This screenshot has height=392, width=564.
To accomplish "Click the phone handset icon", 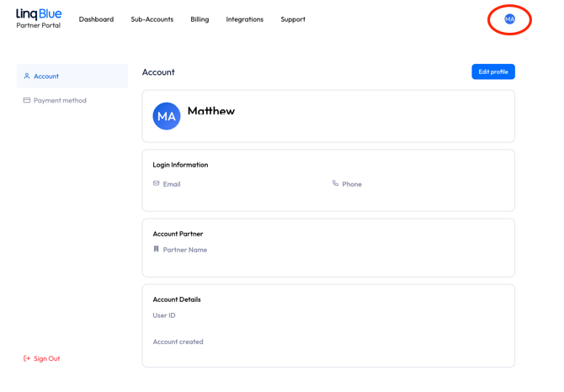I will pyautogui.click(x=335, y=183).
